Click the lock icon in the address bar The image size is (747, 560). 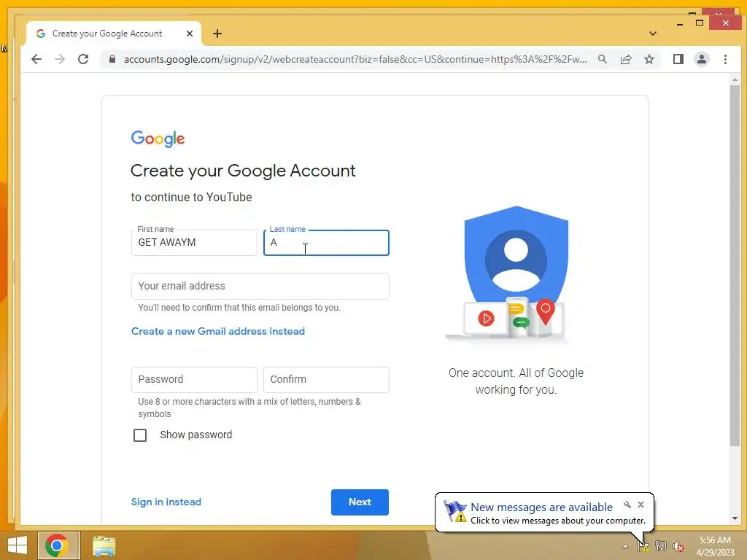(112, 59)
